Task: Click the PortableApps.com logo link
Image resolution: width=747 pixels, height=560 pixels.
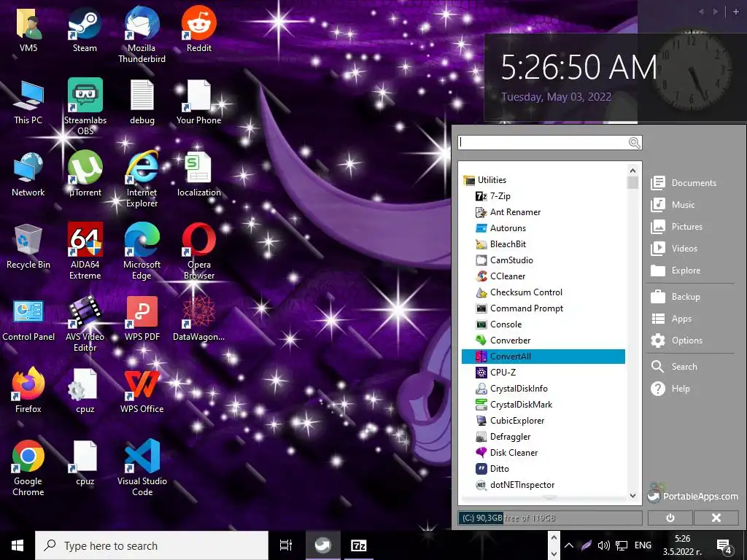Action: pyautogui.click(x=693, y=494)
